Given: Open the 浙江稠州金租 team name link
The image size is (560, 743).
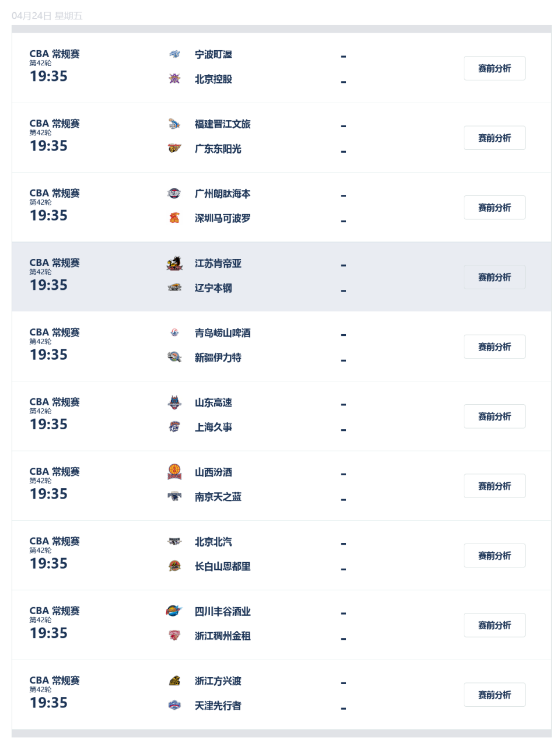Looking at the screenshot, I should (x=222, y=636).
